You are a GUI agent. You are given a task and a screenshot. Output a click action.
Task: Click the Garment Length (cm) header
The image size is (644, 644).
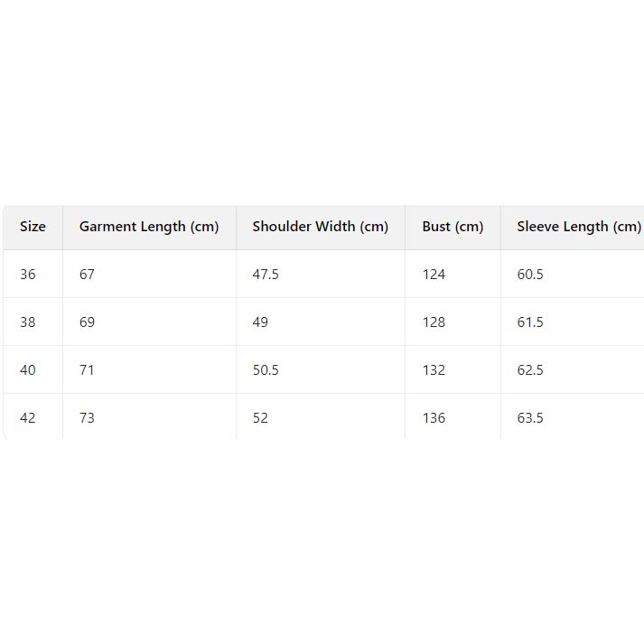click(149, 227)
